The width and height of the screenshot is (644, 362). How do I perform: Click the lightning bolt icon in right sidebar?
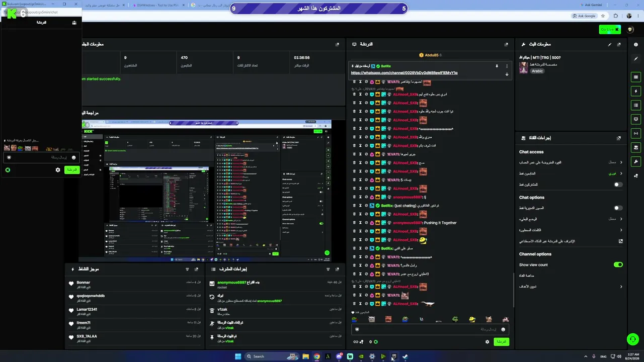pyautogui.click(x=636, y=91)
